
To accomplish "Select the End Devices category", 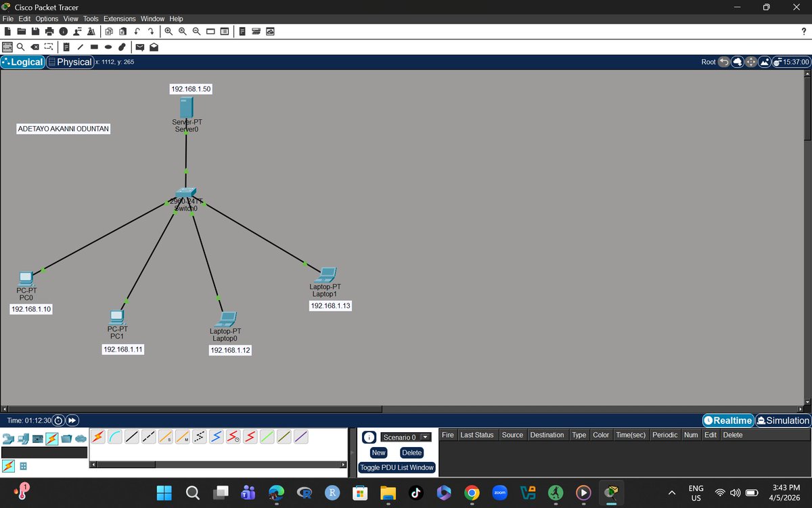I will click(23, 438).
